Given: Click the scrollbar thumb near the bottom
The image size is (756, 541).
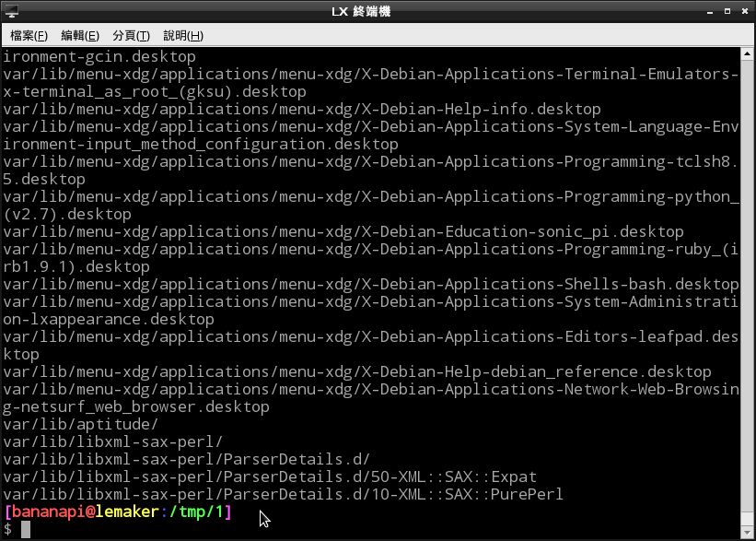Looking at the screenshot, I should click(x=748, y=517).
